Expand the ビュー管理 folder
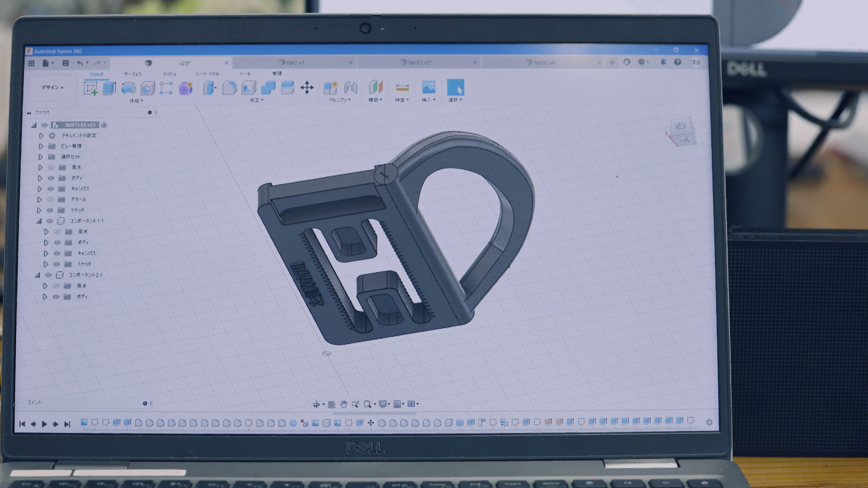 (x=41, y=146)
